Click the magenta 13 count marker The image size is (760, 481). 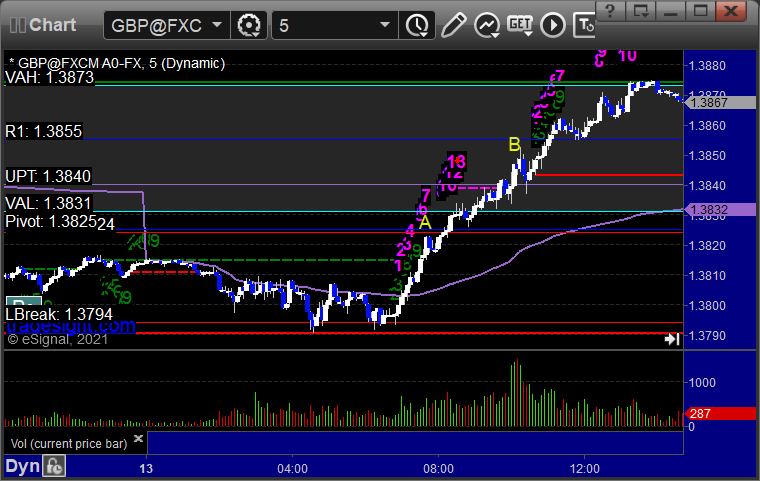pos(457,161)
